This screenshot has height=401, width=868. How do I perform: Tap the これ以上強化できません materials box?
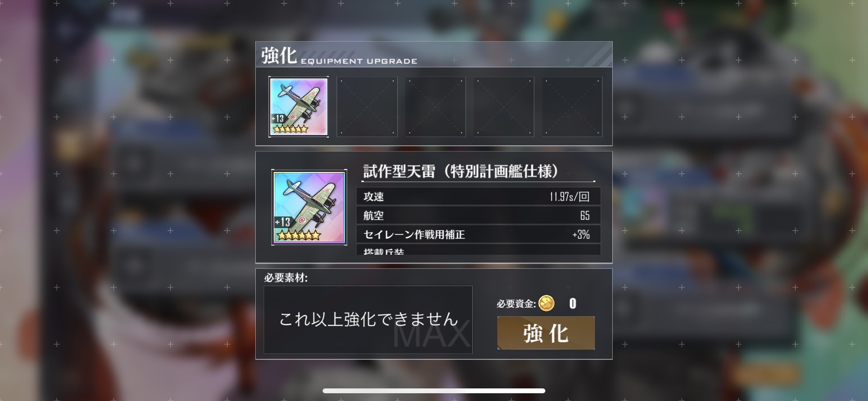click(368, 320)
